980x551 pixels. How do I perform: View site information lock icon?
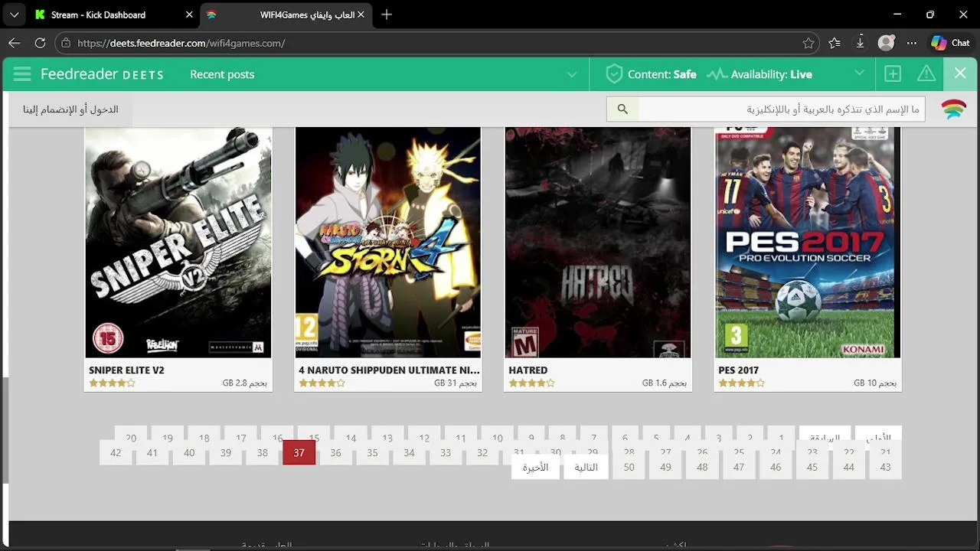click(x=66, y=43)
